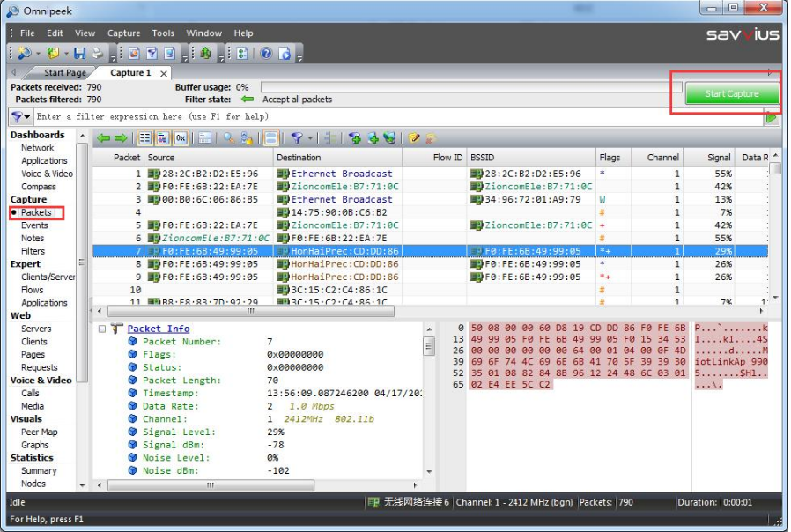This screenshot has height=532, width=791.
Task: Open Clients/Servers under Expert
Action: (48, 277)
